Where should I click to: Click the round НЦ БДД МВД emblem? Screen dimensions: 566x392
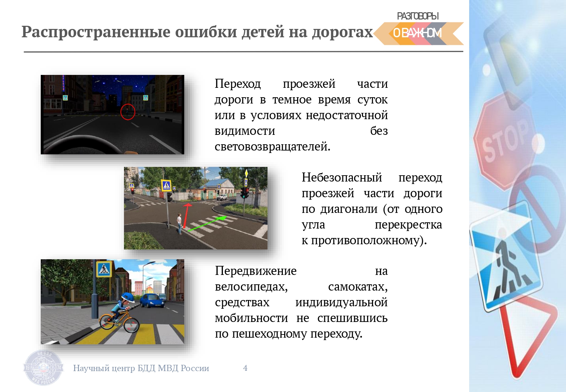point(44,368)
